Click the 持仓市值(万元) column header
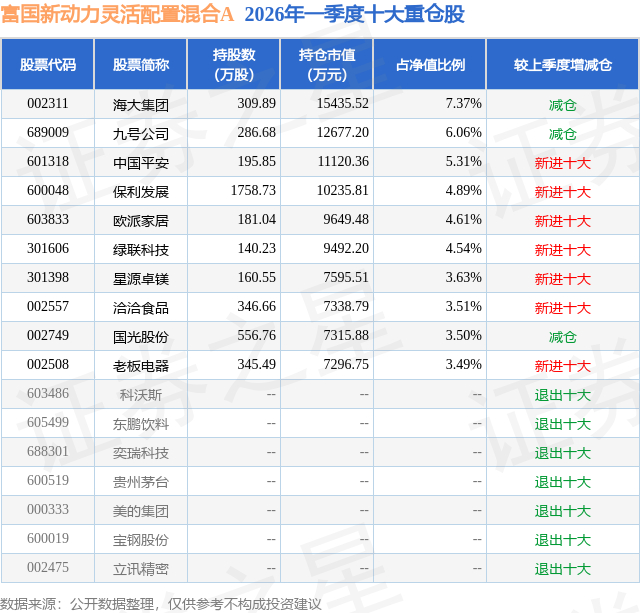 (x=327, y=64)
